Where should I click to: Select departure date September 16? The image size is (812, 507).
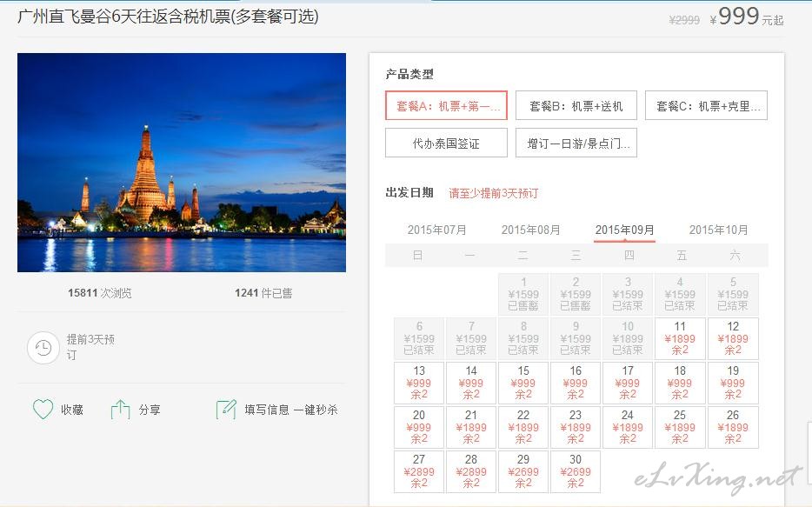tap(576, 384)
